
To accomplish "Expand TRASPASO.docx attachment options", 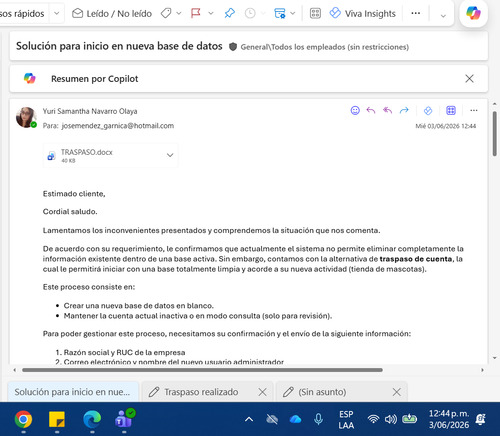I will click(x=170, y=155).
